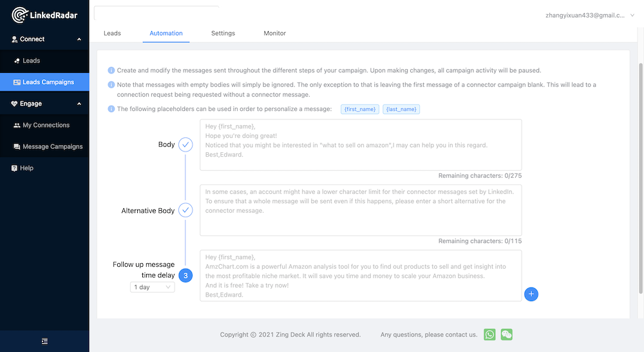Screen dimensions: 644x352
Task: Insert the {first_name} placeholder
Action: (360, 109)
